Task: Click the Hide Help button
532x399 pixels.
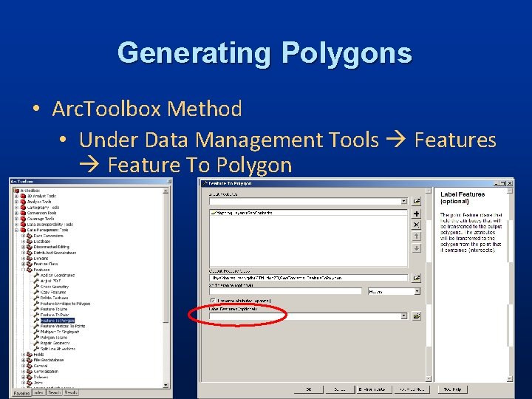Action: click(x=412, y=389)
